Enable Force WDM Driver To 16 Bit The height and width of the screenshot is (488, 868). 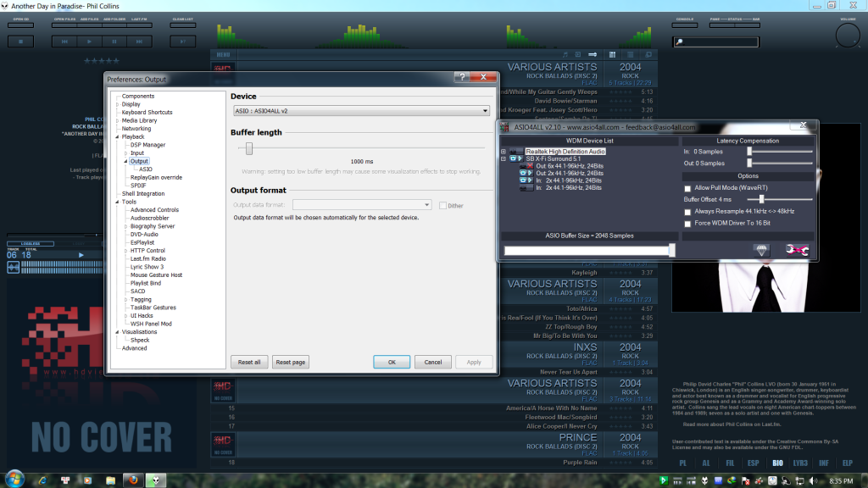pos(687,224)
